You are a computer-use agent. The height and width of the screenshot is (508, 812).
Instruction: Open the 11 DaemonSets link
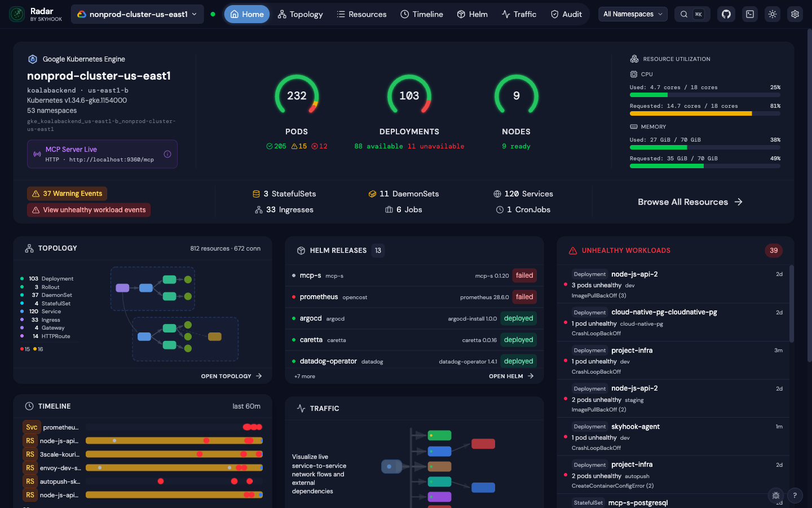[x=404, y=194]
